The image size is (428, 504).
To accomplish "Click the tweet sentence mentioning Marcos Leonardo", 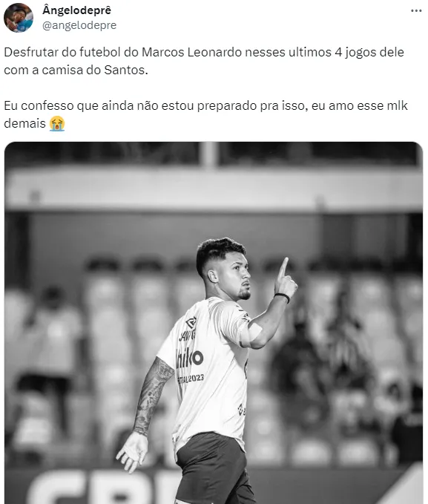I will 204,61.
